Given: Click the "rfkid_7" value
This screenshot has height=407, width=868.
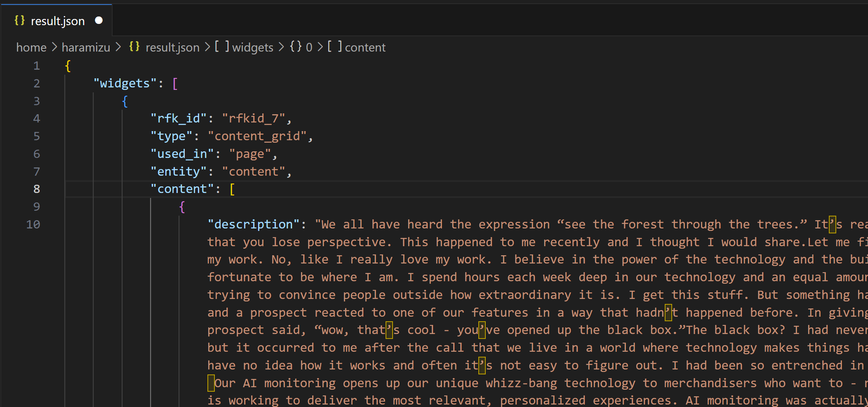Looking at the screenshot, I should click(x=254, y=119).
